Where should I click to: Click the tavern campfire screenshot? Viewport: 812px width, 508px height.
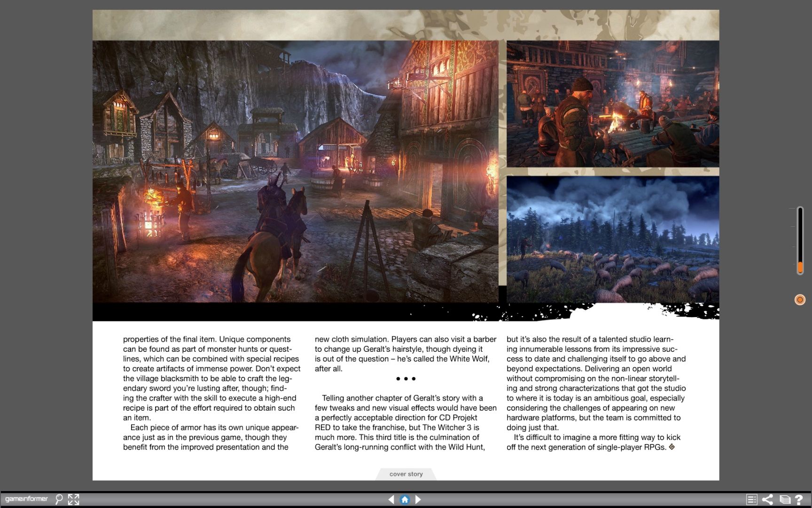612,103
